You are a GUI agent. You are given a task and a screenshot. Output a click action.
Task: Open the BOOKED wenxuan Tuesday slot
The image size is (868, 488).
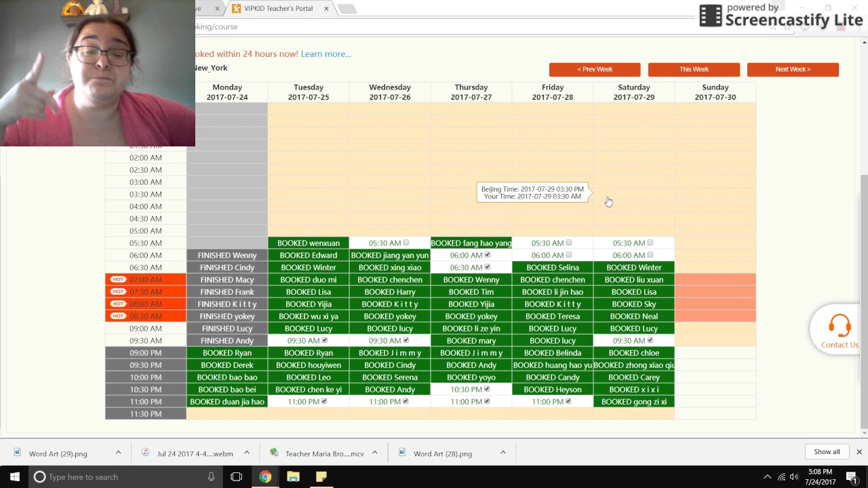click(309, 243)
